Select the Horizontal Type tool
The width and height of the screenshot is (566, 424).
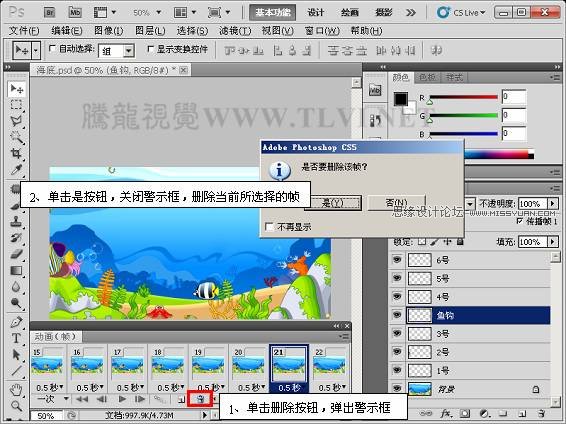coord(16,338)
